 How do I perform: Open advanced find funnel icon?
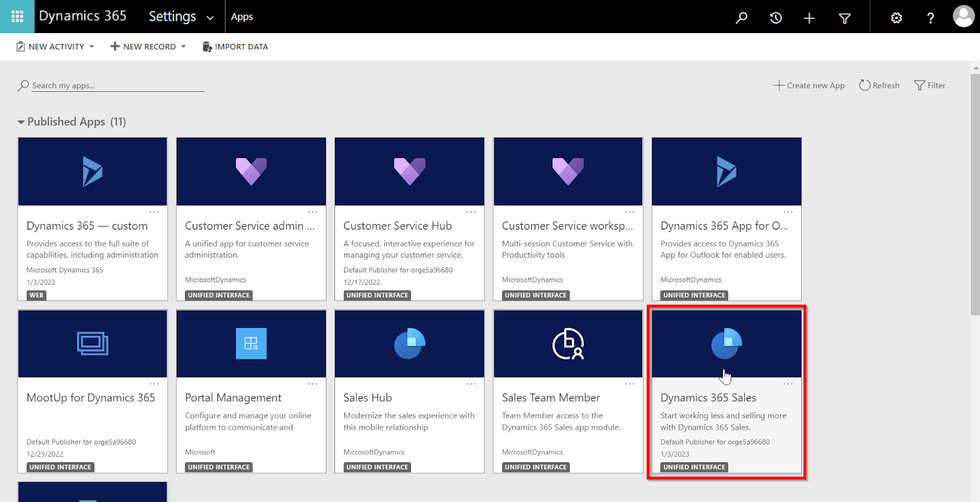845,18
